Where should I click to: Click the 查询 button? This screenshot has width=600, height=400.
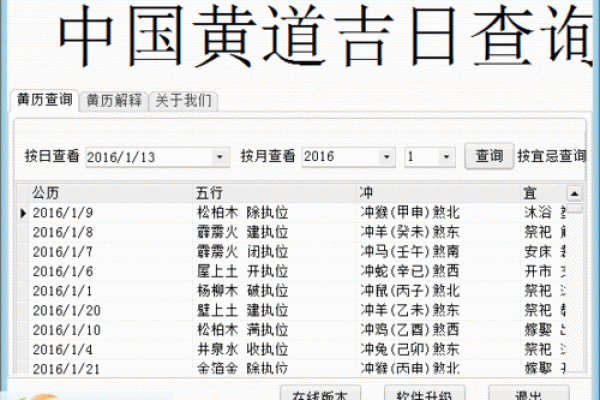489,156
